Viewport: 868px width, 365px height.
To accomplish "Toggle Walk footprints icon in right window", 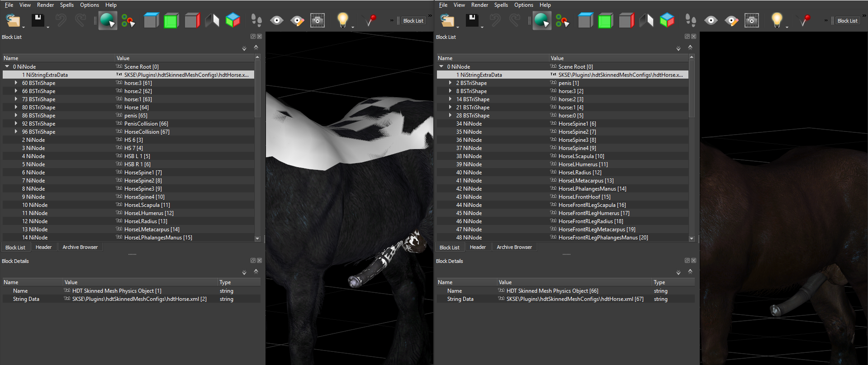I will [x=691, y=20].
